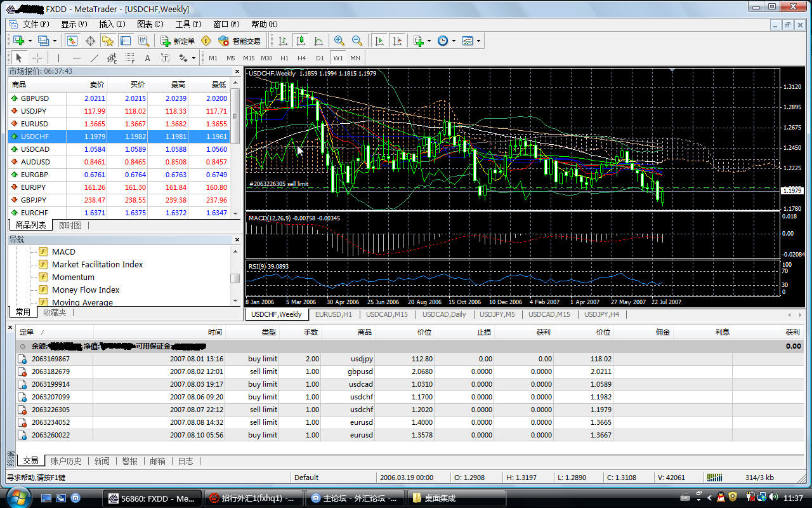Open the periodicity clock dropdown arrow

click(x=453, y=41)
